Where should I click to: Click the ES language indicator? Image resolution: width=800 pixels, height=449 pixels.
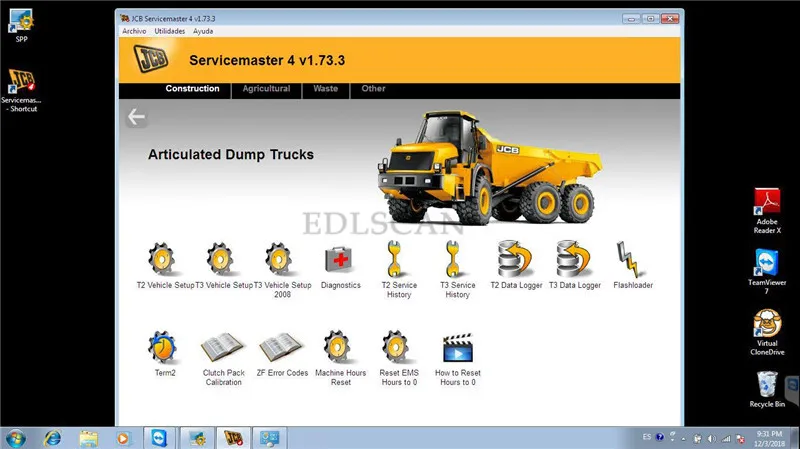click(x=646, y=437)
